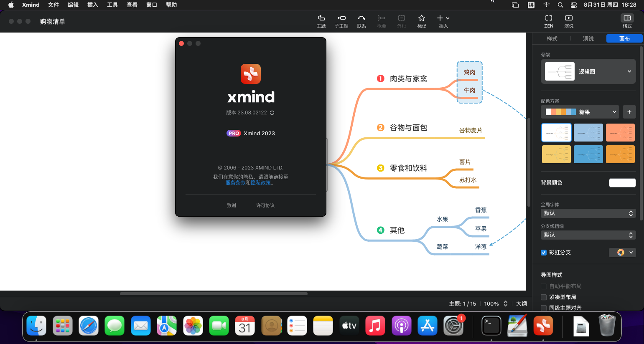Select the yellow color theme thumbnail
This screenshot has width=644, height=344.
tap(556, 154)
